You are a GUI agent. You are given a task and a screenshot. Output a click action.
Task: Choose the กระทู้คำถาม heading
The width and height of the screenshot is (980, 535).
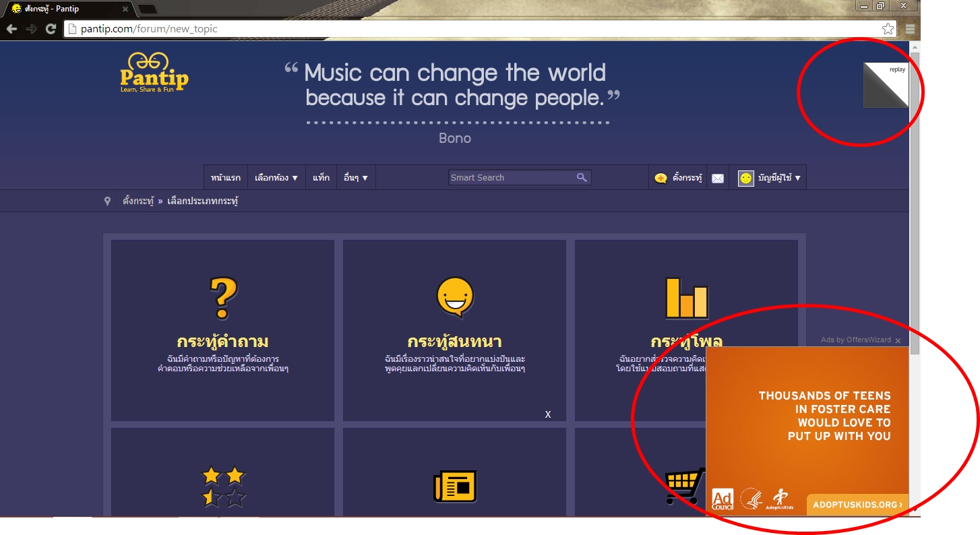tap(222, 341)
